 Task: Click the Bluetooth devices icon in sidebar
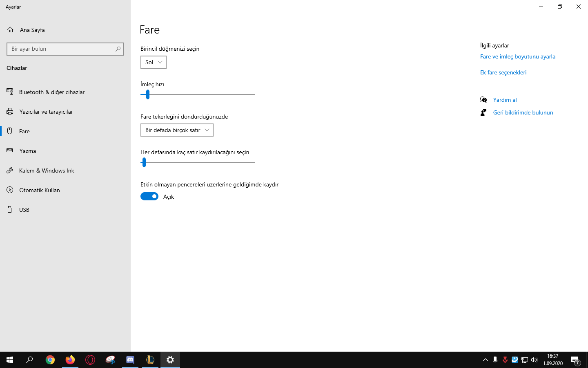pos(10,92)
